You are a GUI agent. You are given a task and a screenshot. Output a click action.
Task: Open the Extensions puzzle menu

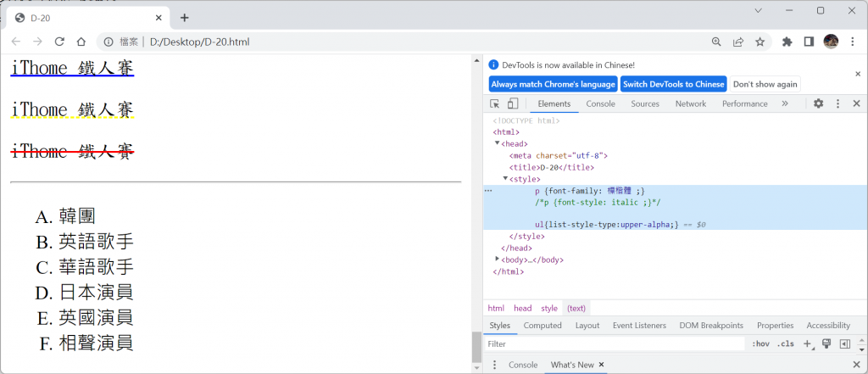787,42
